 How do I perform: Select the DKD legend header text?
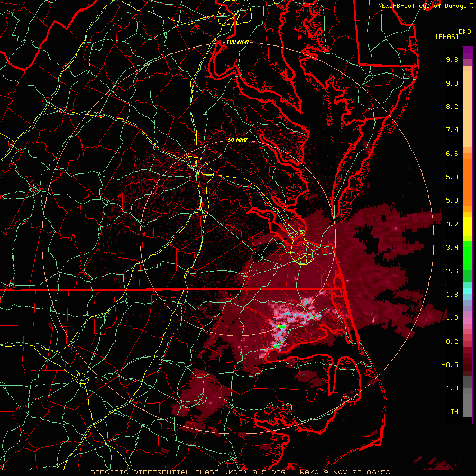pyautogui.click(x=465, y=32)
